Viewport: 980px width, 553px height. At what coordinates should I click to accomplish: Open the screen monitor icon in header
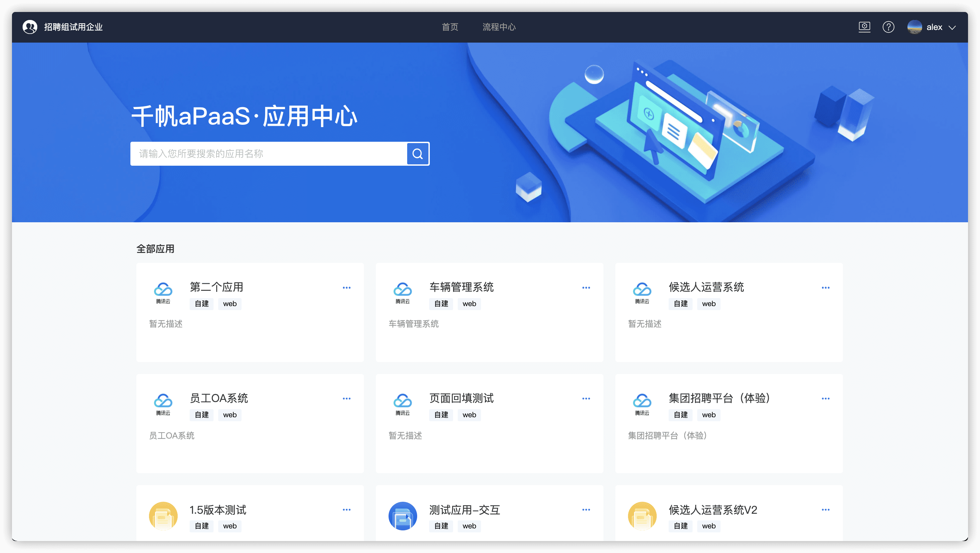click(x=864, y=27)
